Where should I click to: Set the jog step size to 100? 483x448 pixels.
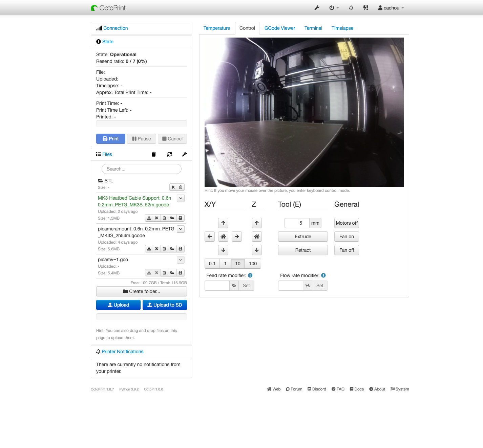pos(253,264)
